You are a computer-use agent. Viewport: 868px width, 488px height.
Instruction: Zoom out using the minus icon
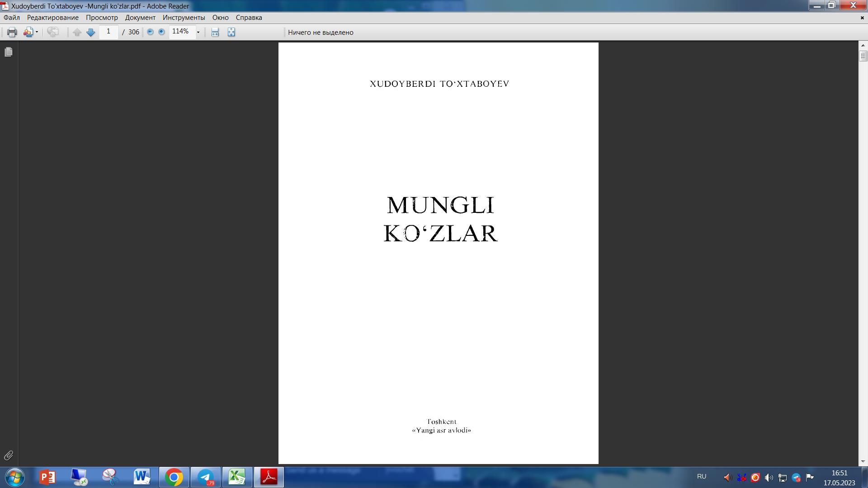149,32
